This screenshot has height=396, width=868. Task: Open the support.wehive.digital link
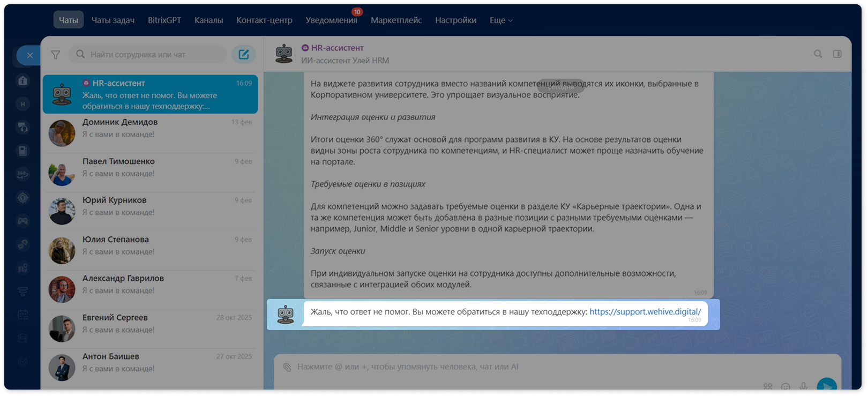[x=645, y=312]
